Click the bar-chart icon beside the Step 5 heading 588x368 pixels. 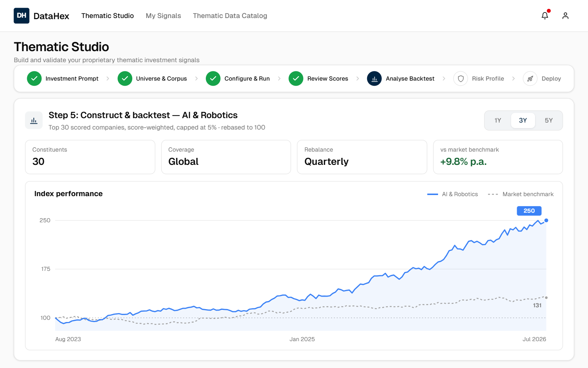[34, 120]
